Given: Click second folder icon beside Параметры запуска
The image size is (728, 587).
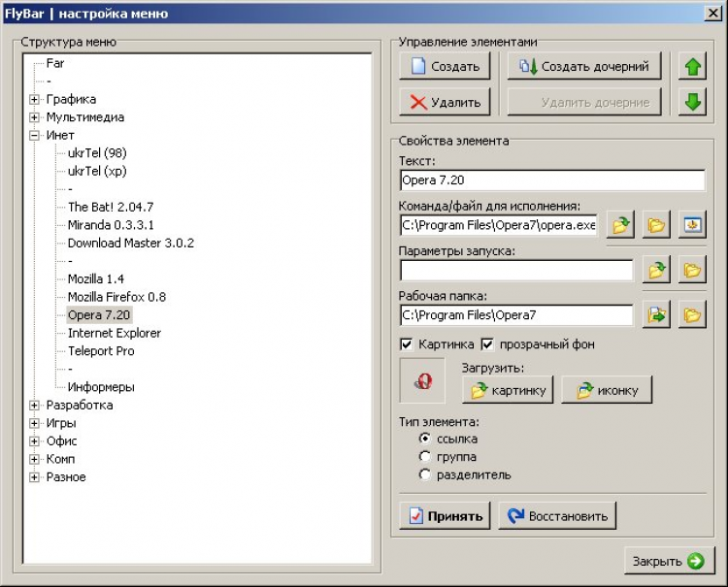Looking at the screenshot, I should click(692, 270).
